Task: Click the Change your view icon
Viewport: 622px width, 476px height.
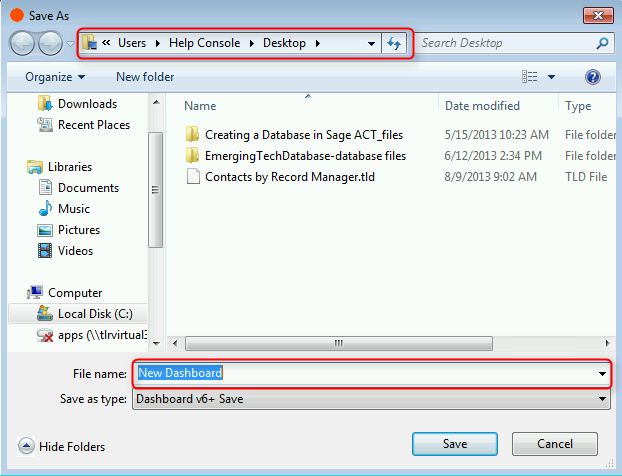Action: pyautogui.click(x=530, y=77)
